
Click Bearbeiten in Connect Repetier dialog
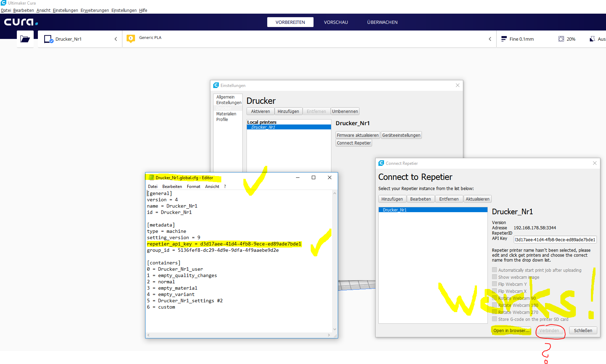pyautogui.click(x=420, y=199)
